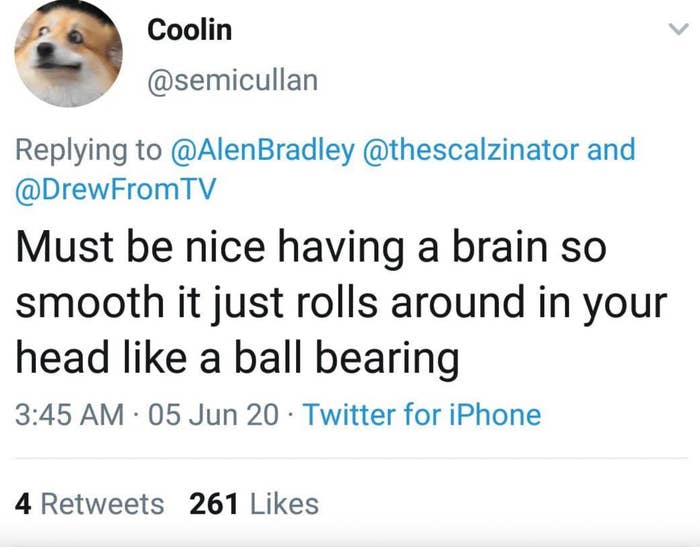Click the bold retweet count number 4
This screenshot has width=700, height=547.
(x=23, y=504)
